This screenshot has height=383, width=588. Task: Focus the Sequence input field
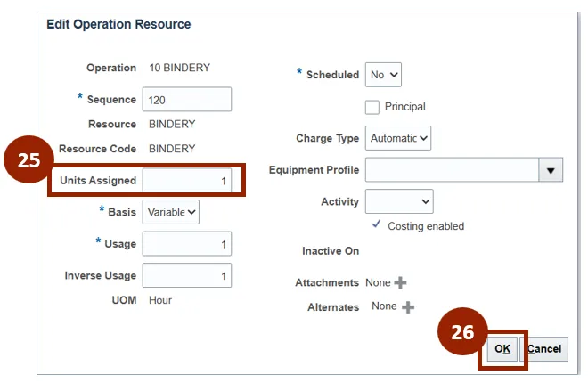(x=186, y=100)
